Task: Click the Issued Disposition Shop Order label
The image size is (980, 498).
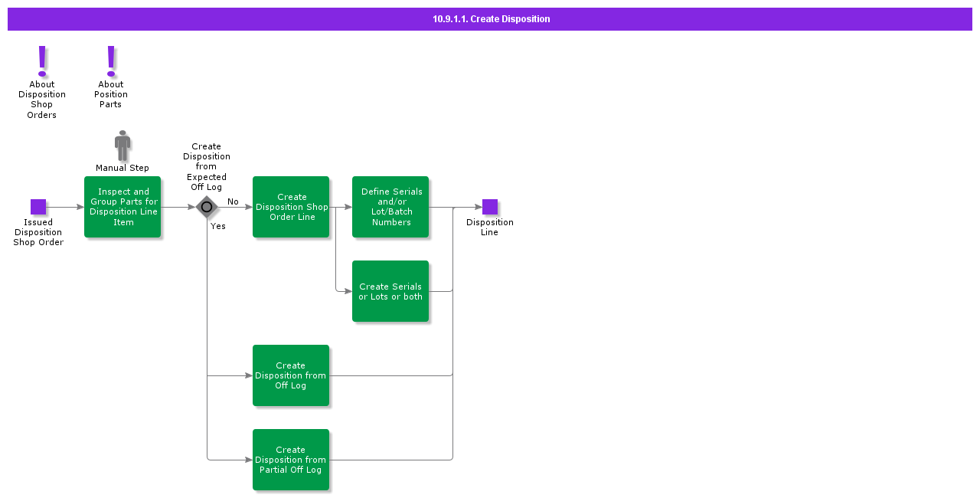Action: click(x=38, y=232)
